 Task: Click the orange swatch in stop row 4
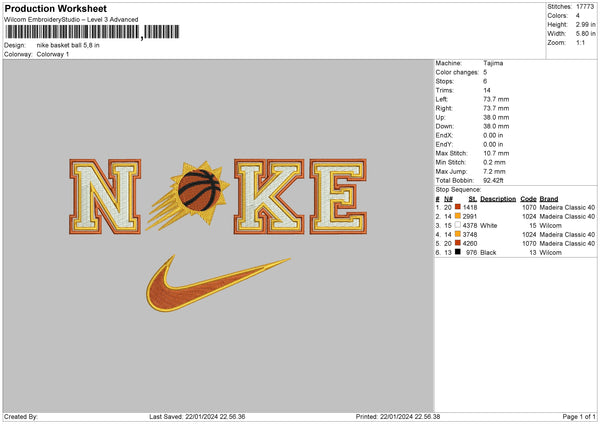(458, 234)
